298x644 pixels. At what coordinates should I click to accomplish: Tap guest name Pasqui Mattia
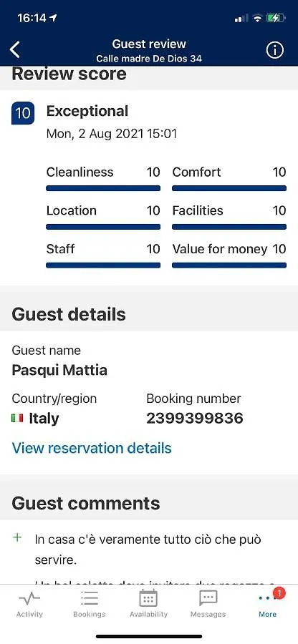59,370
